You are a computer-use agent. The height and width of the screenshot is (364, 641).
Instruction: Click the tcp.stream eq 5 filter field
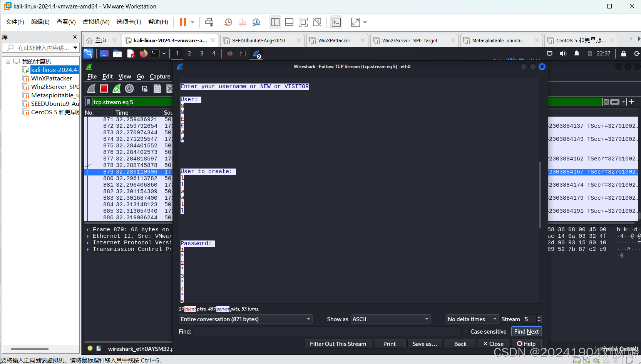pyautogui.click(x=132, y=102)
